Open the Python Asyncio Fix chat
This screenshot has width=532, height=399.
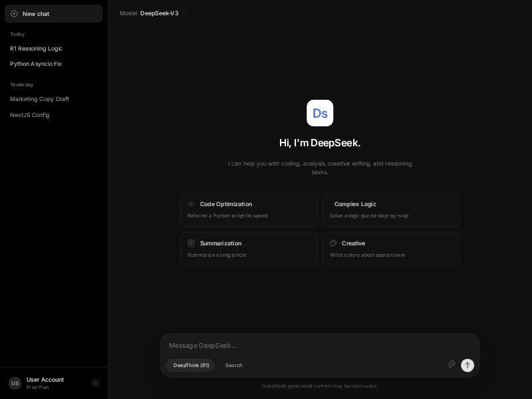[x=35, y=64]
